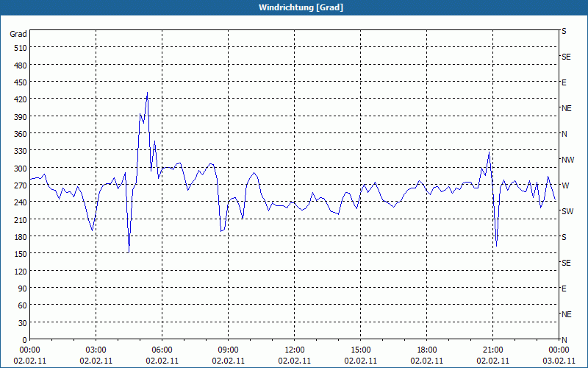Image resolution: width=588 pixels, height=368 pixels.
Task: Click the 240 y-axis tick label
Action: coord(21,203)
